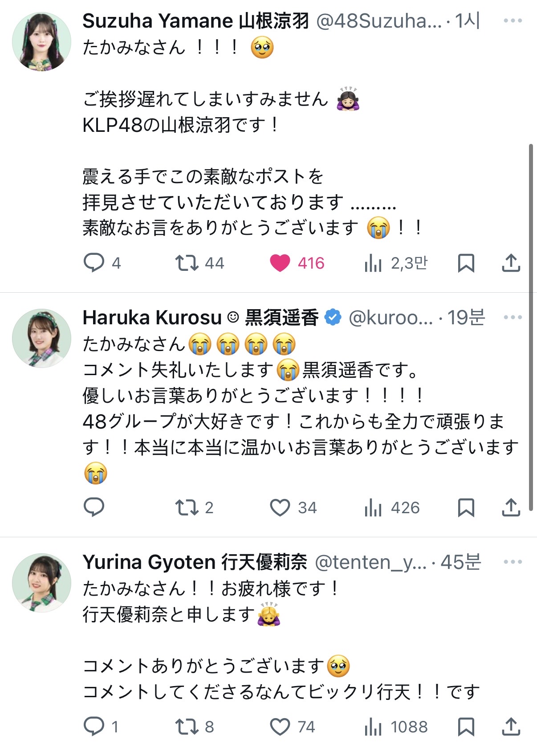This screenshot has height=756, width=537.
Task: Share Suzuha Yamane's post
Action: coord(511,263)
